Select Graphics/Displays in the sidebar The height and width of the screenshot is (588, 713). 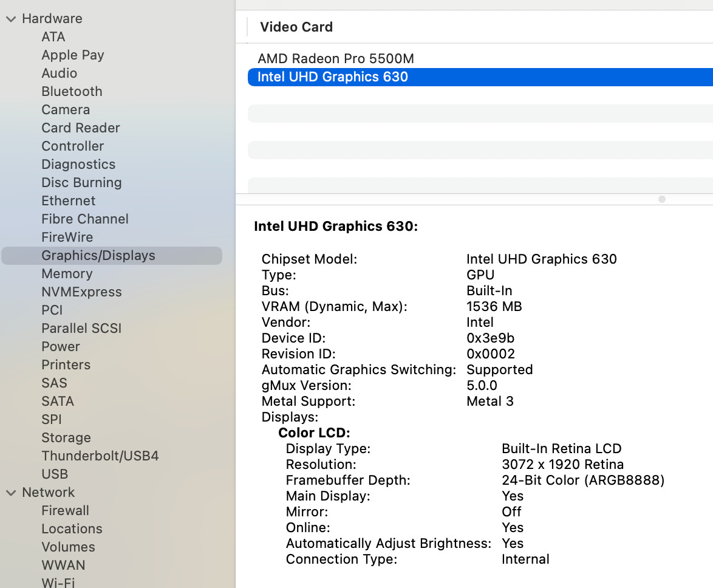coord(112,256)
